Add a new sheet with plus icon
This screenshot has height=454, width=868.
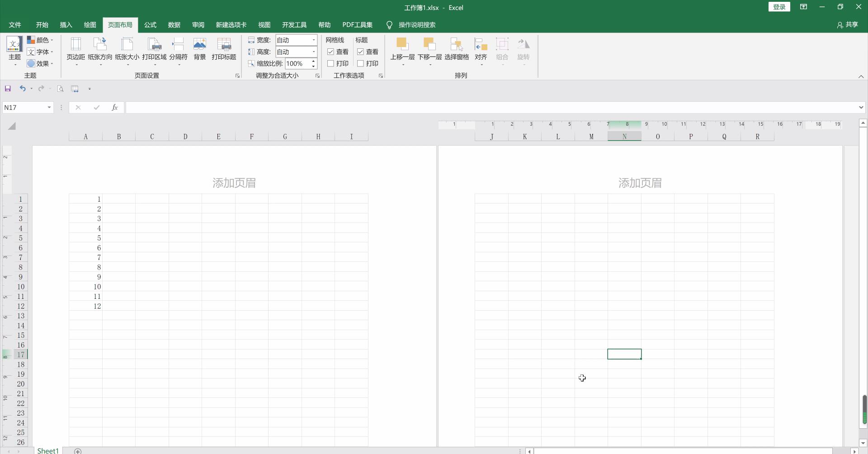(x=78, y=451)
